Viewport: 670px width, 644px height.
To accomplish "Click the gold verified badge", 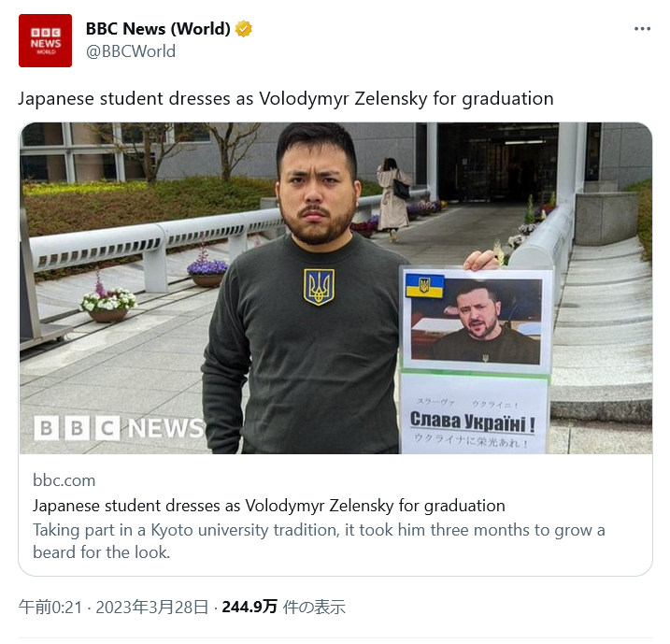I will [x=244, y=29].
